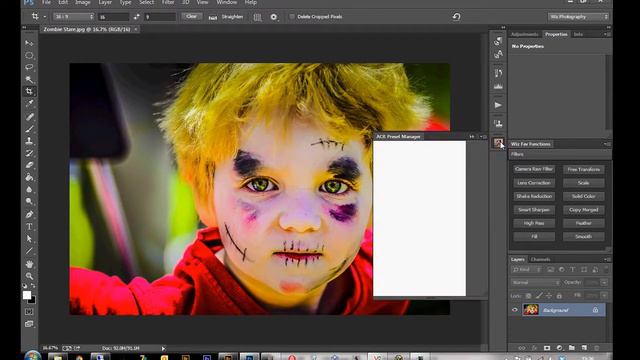640x360 pixels.
Task: Select the Elliptical Marquee tool
Action: click(29, 55)
